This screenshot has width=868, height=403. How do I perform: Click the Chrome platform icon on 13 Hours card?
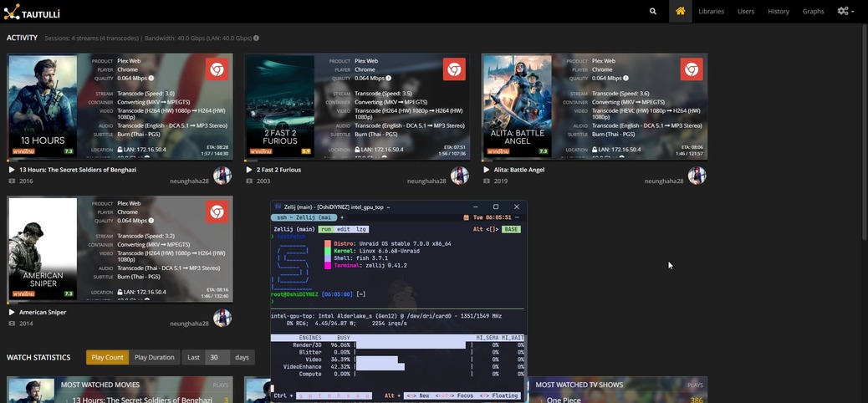click(x=217, y=69)
